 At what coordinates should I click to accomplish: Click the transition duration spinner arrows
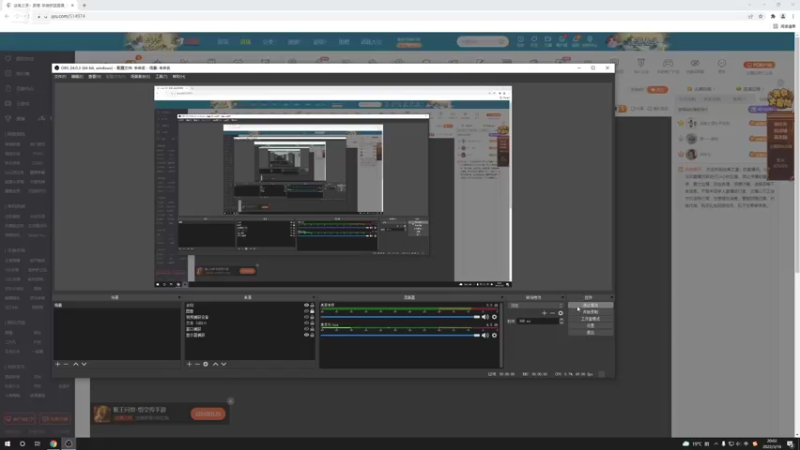point(561,321)
